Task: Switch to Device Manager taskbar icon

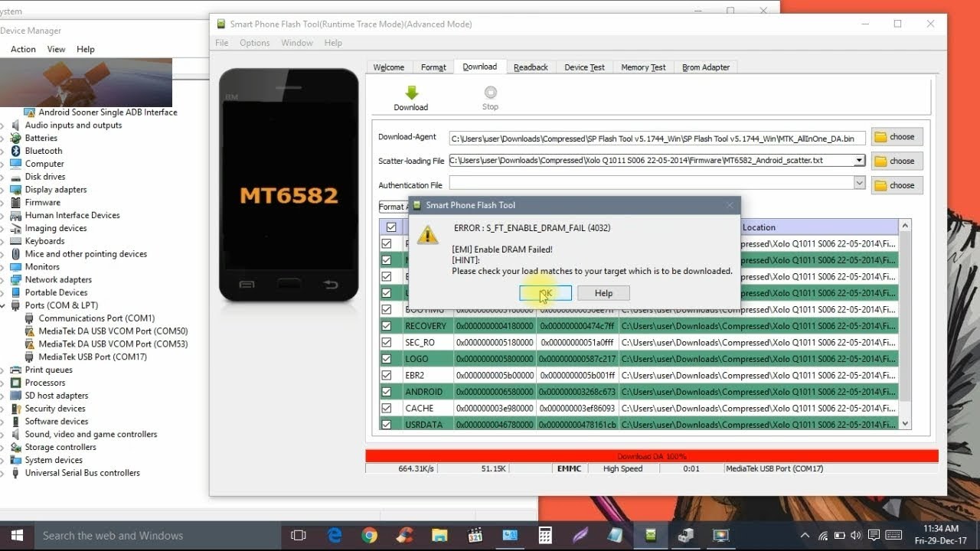Action: point(686,536)
